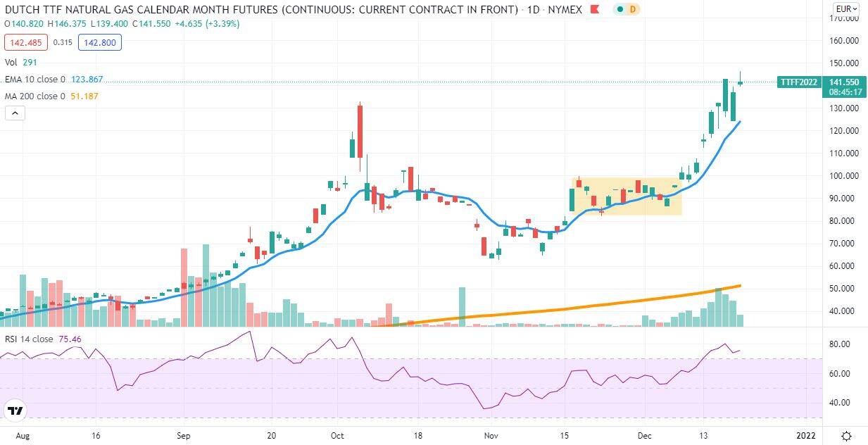Screen dimensions: 868x445
Task: Click the TTFF2022 symbol price label
Action: click(x=799, y=82)
